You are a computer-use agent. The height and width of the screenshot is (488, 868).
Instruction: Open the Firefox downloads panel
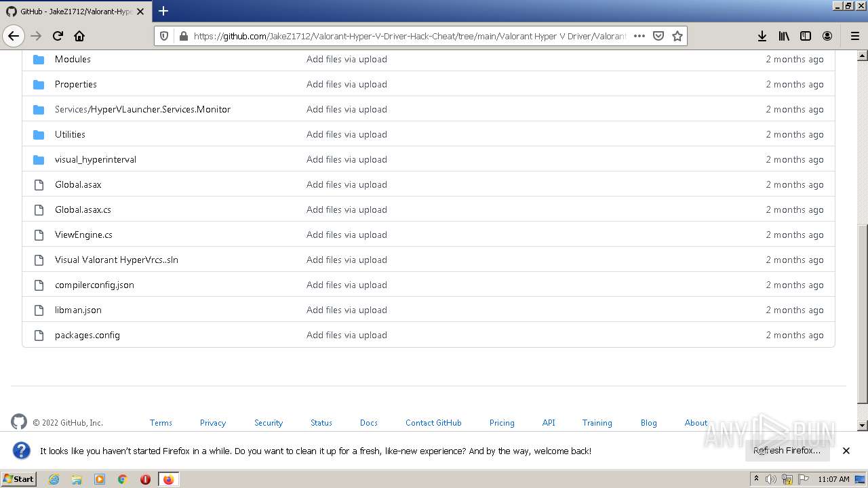click(x=762, y=36)
